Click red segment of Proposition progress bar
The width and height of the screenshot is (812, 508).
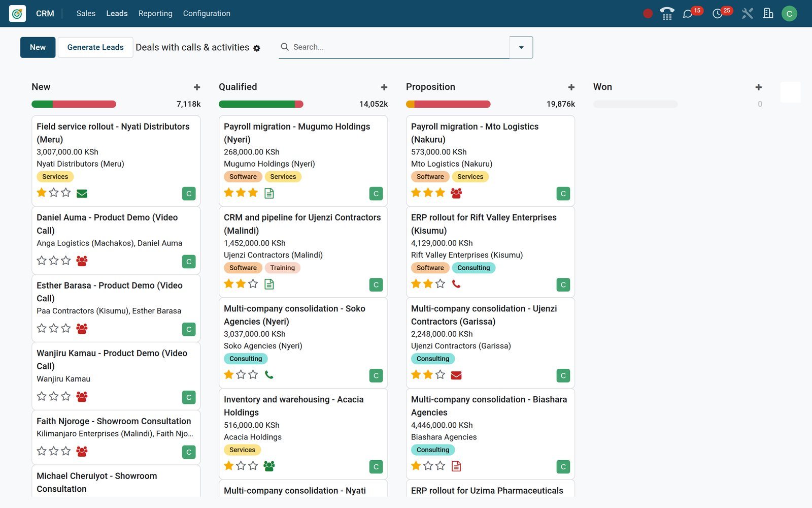coord(452,104)
